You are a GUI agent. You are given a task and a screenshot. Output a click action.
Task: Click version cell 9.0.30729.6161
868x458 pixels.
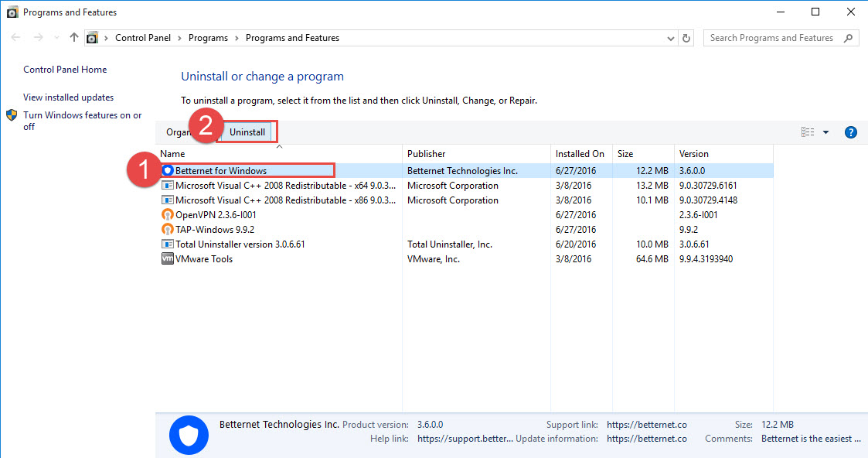tap(708, 186)
